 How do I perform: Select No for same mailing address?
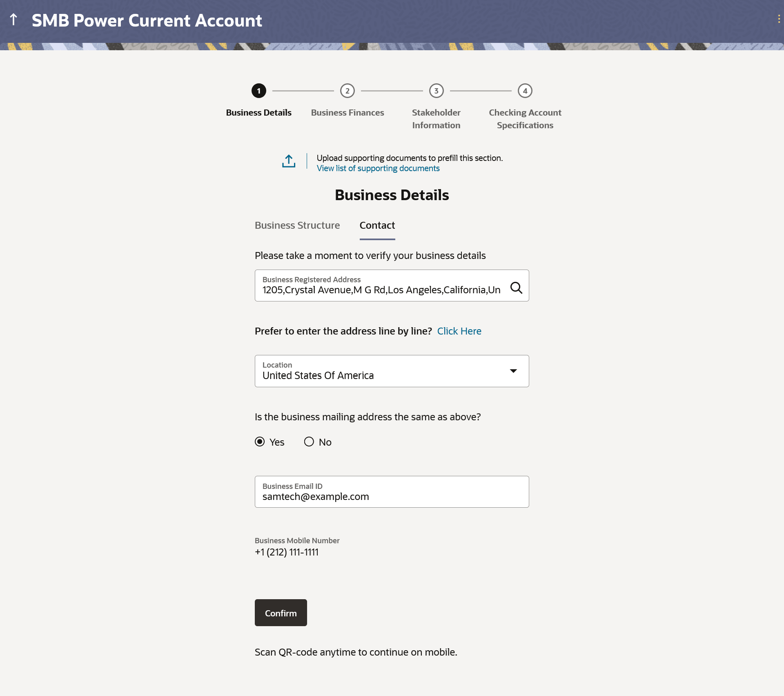309,442
